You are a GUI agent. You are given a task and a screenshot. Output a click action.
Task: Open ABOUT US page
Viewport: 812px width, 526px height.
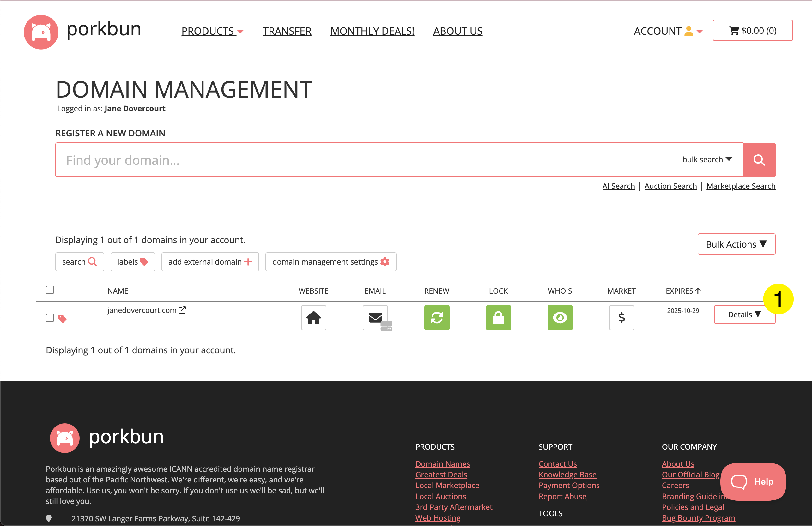click(x=458, y=31)
